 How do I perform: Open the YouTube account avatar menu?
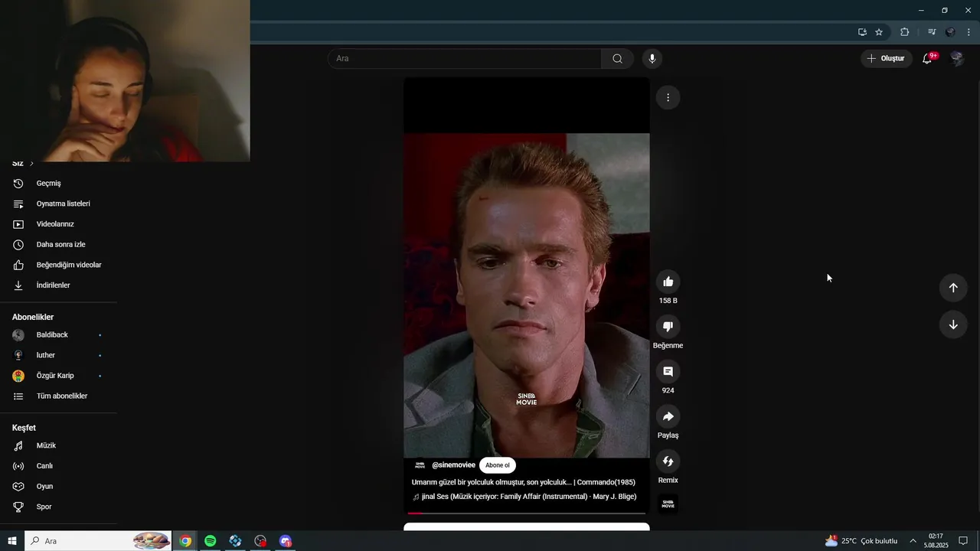(956, 58)
